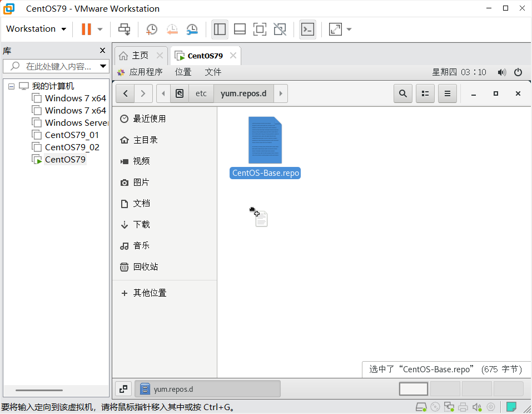Image resolution: width=532 pixels, height=414 pixels.
Task: Take a snapshot of this VM
Action: [x=152, y=29]
